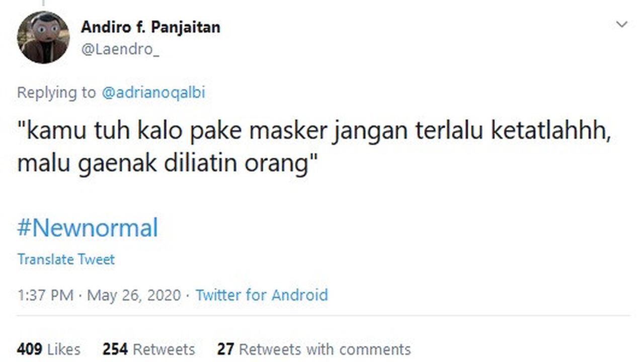
Task: View the 254 Retweets list
Action: [x=148, y=349]
